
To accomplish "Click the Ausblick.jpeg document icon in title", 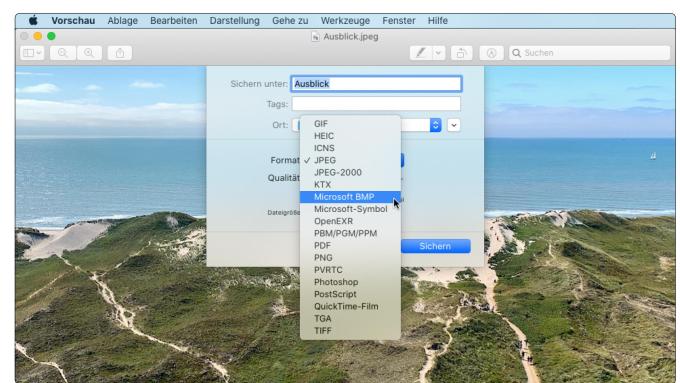I will pyautogui.click(x=315, y=37).
